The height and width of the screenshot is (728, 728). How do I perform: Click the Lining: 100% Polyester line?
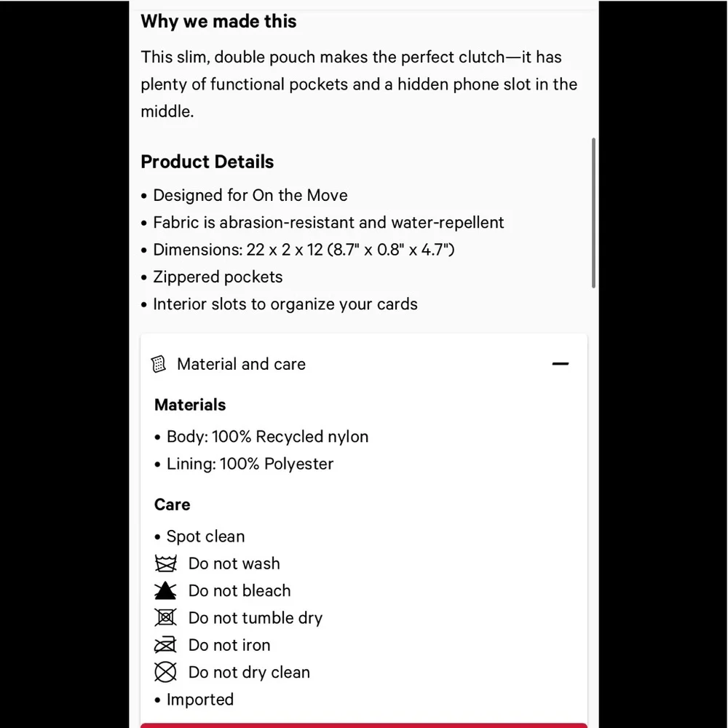pyautogui.click(x=250, y=464)
